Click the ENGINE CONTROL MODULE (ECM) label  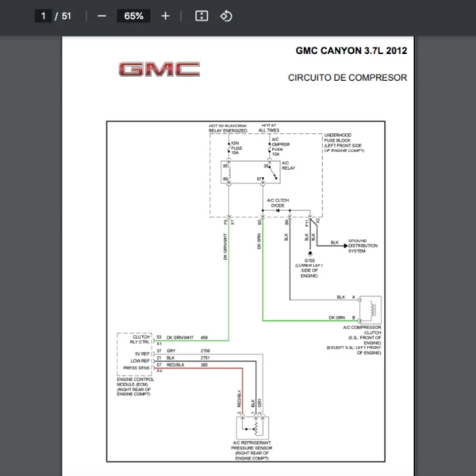134,386
